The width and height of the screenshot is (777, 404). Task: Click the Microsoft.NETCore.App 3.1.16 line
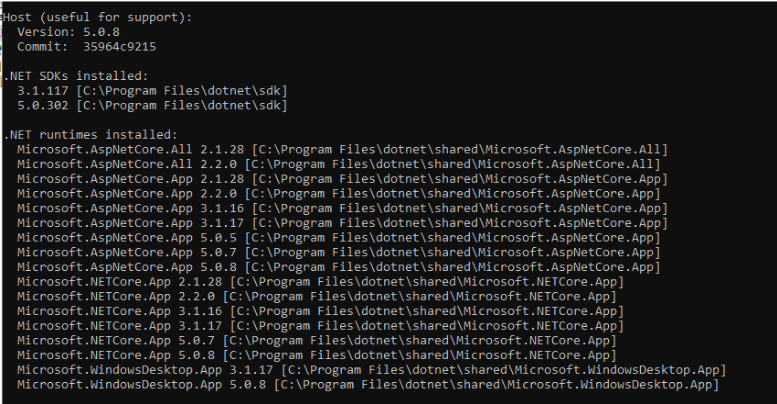(321, 311)
